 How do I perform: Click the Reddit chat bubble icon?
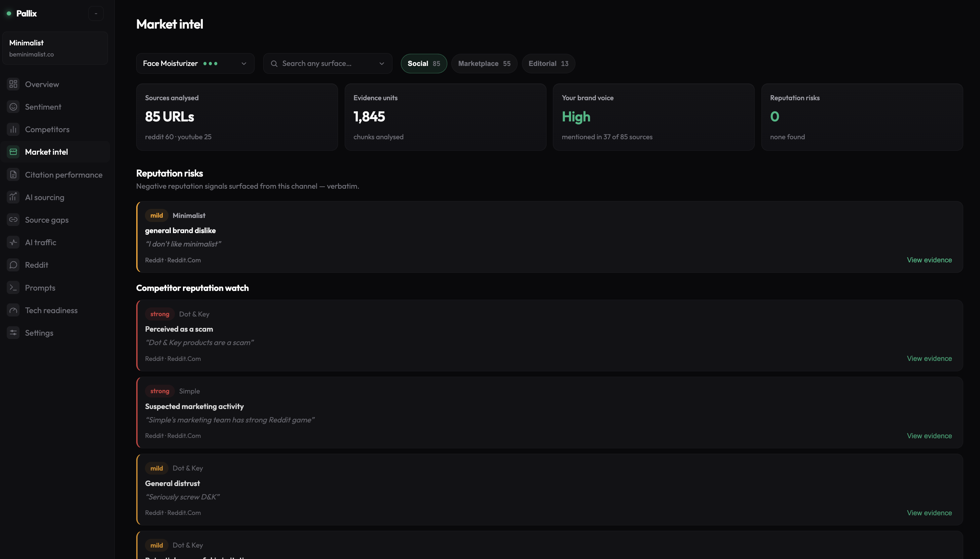(13, 265)
